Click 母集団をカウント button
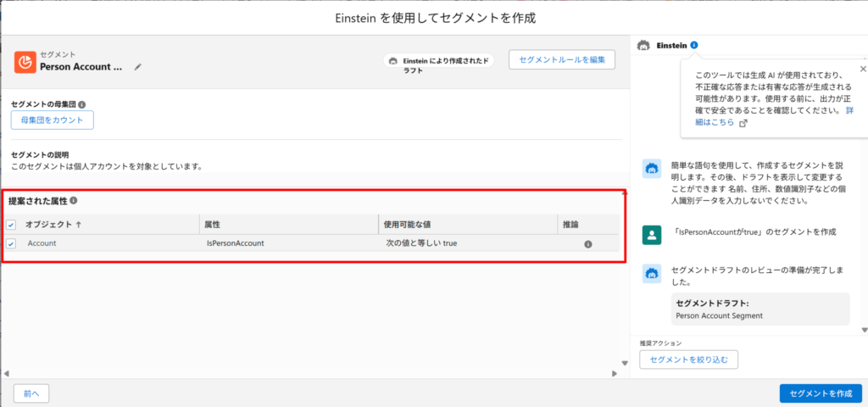The width and height of the screenshot is (868, 407). (x=52, y=120)
